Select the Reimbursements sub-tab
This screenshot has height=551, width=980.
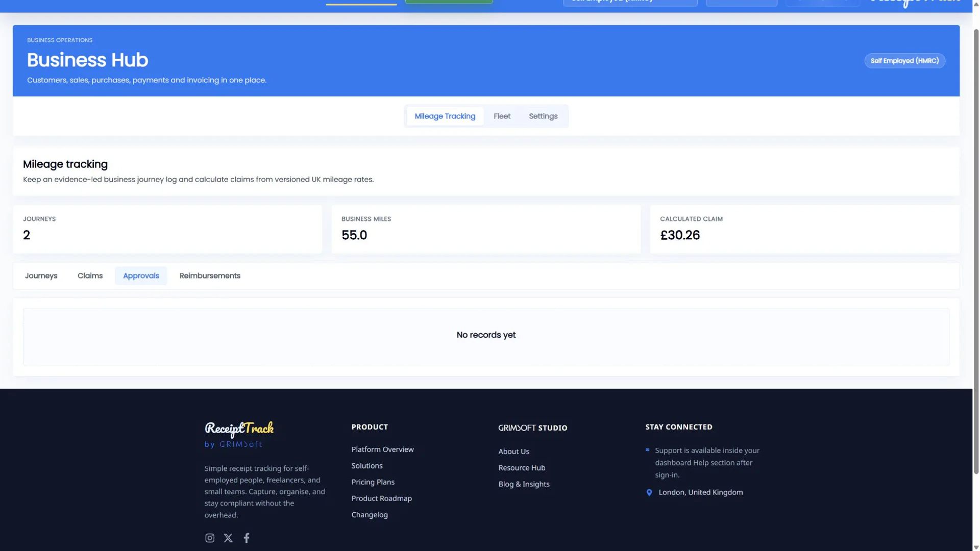point(210,275)
